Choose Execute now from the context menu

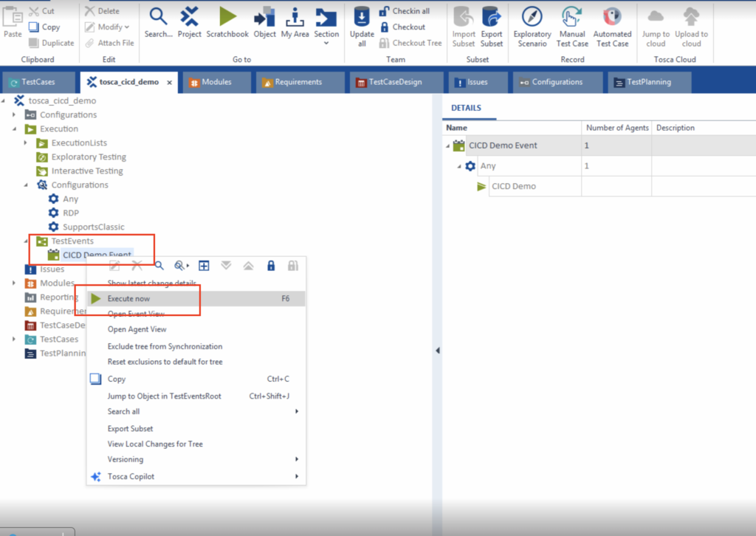[x=196, y=298]
